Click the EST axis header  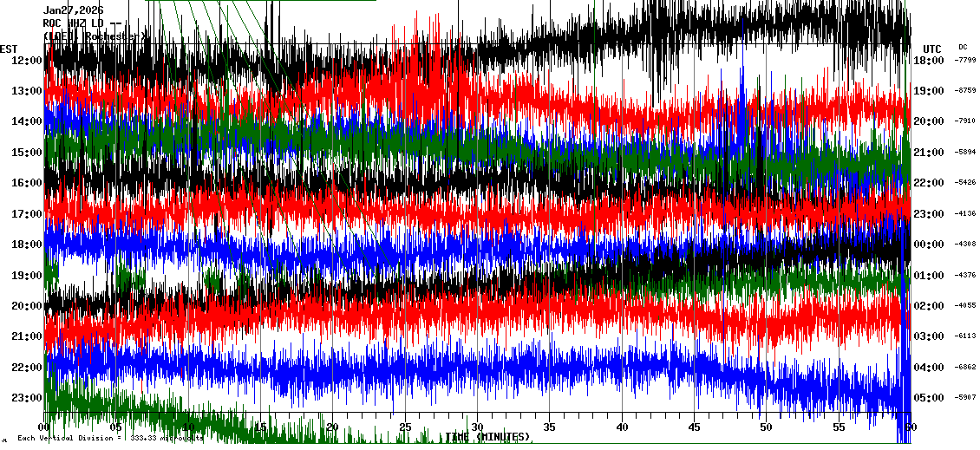9,49
